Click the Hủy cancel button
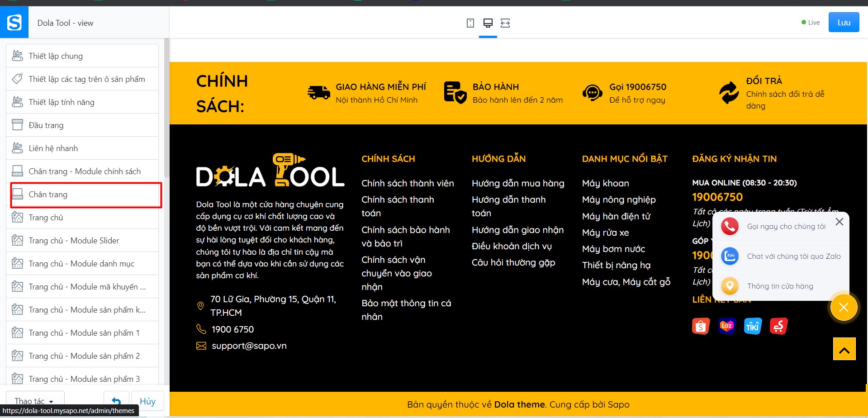 tap(147, 401)
